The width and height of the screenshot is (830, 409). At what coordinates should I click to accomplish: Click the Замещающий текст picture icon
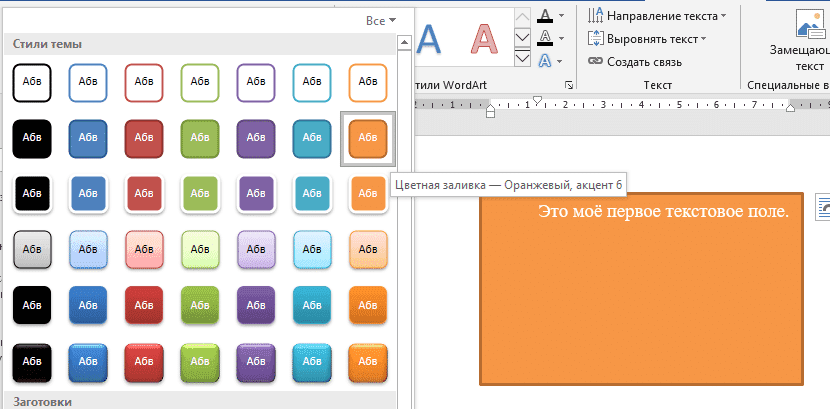pyautogui.click(x=808, y=24)
